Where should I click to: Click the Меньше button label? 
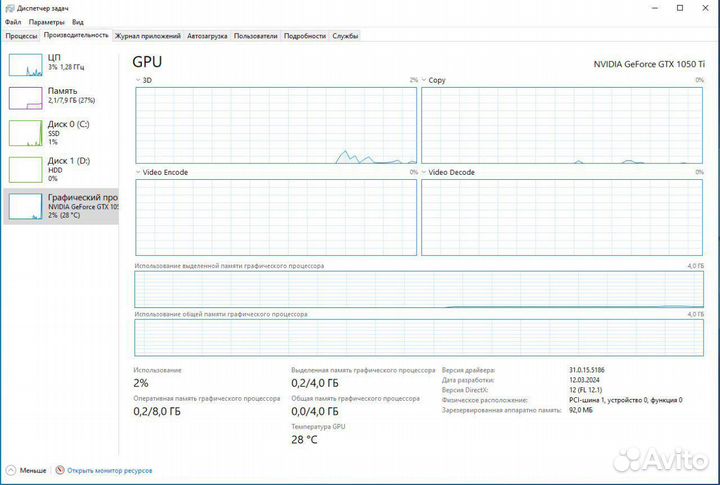click(x=33, y=471)
